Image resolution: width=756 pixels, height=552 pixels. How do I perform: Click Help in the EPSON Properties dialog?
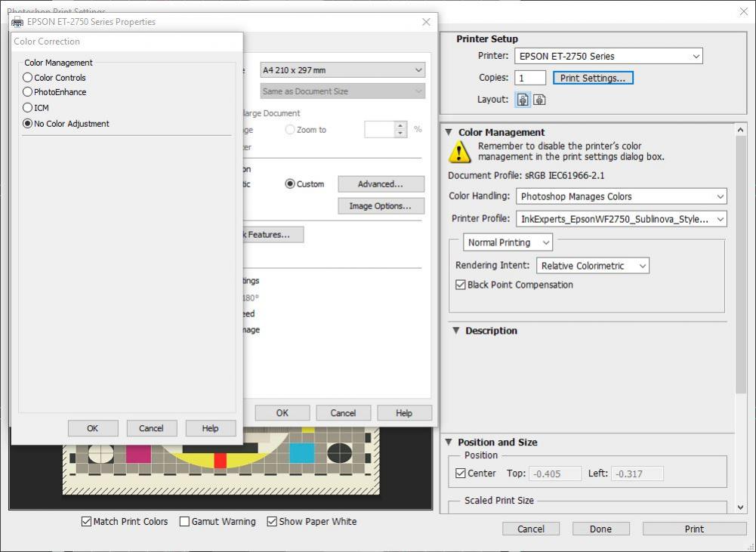tap(404, 413)
